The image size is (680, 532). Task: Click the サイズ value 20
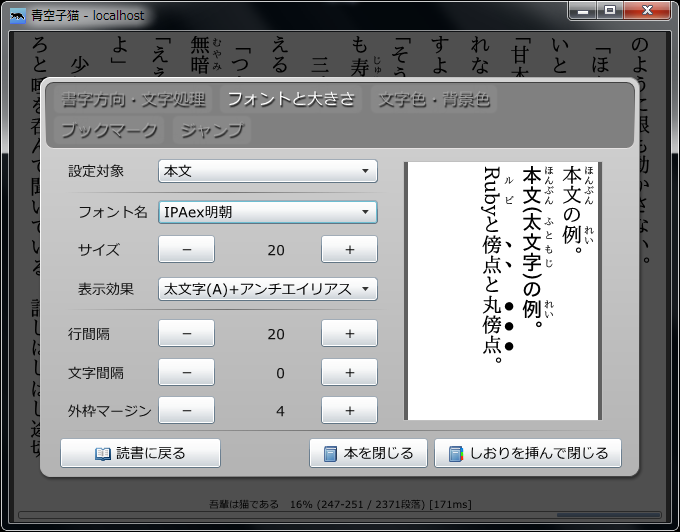(276, 250)
